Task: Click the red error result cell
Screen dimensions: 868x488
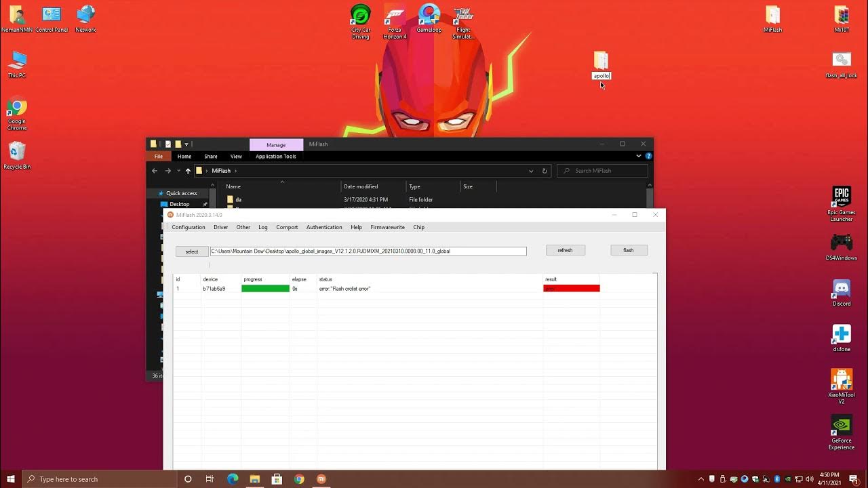Action: point(572,289)
